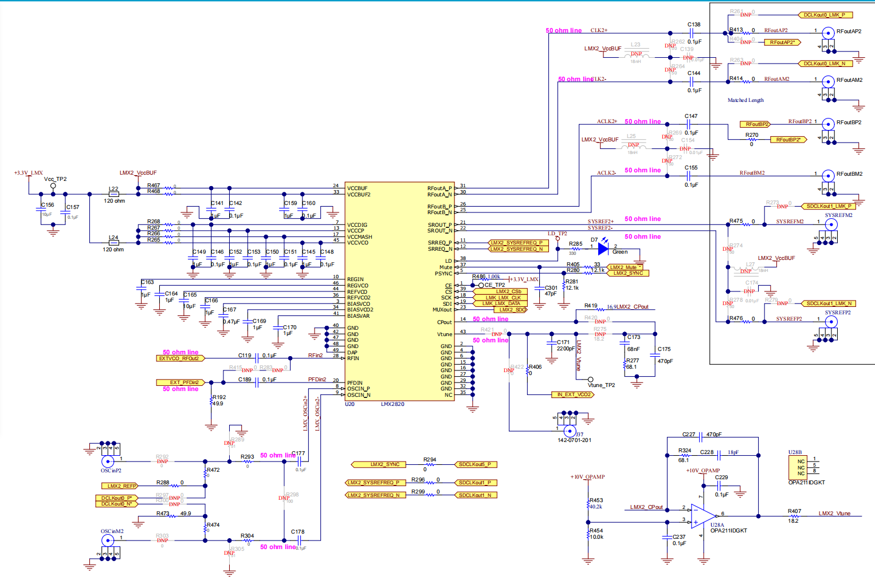The image size is (875, 588).
Task: Select the "LMX2820" part name text
Action: pyautogui.click(x=393, y=404)
